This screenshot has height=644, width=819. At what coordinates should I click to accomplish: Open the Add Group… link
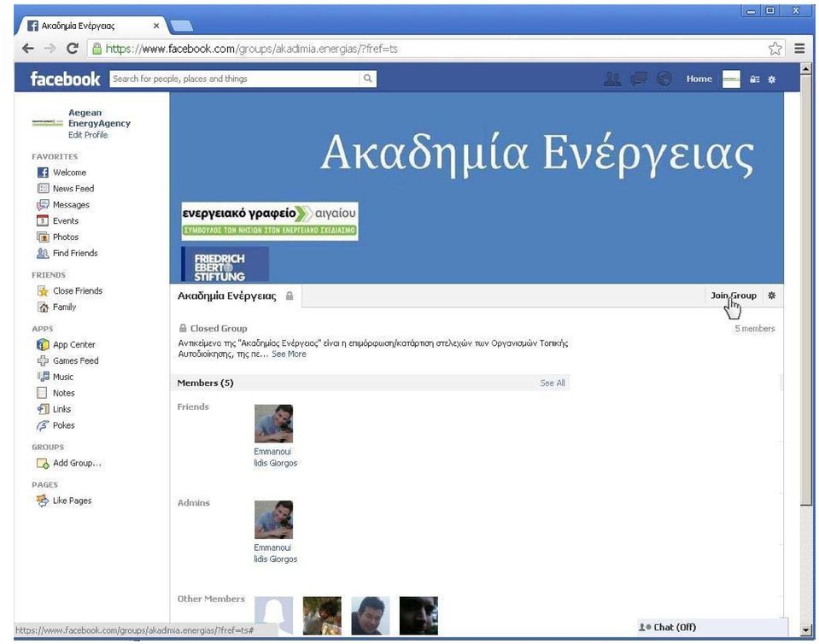pos(78,463)
